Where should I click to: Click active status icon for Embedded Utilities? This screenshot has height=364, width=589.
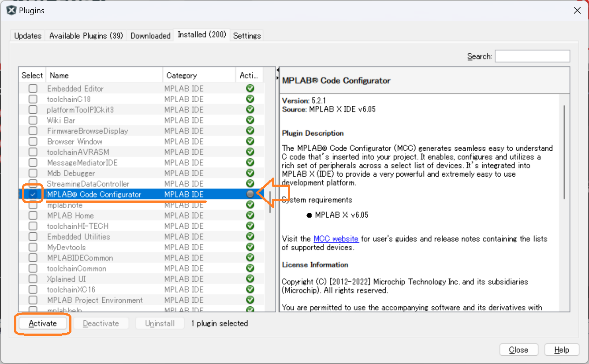pyautogui.click(x=250, y=237)
